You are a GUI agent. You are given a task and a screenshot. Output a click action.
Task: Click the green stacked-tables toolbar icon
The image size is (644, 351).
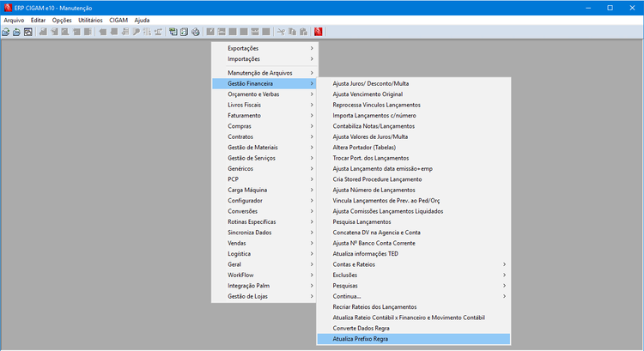pyautogui.click(x=173, y=32)
